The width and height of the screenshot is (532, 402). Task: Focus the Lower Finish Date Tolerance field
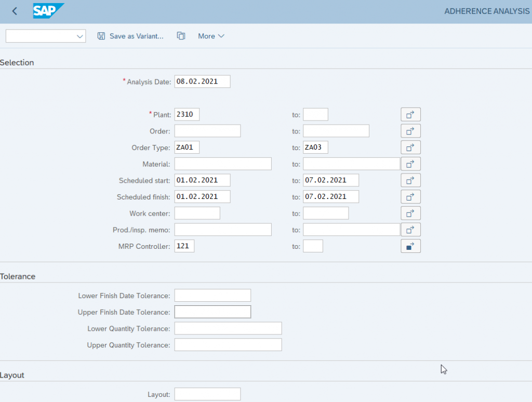tap(212, 296)
